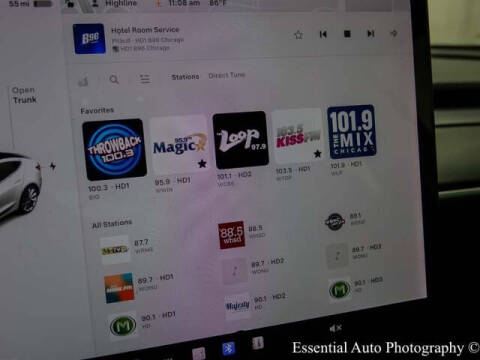480x360 pixels.
Task: Tap Open Trunk on car panel
Action: click(x=24, y=95)
